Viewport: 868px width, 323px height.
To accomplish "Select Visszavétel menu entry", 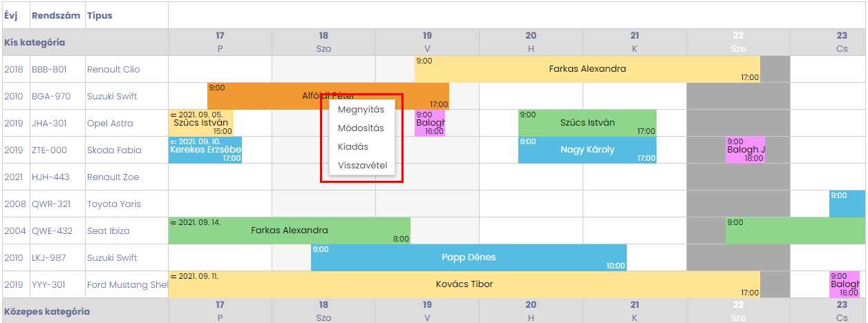I will [361, 165].
